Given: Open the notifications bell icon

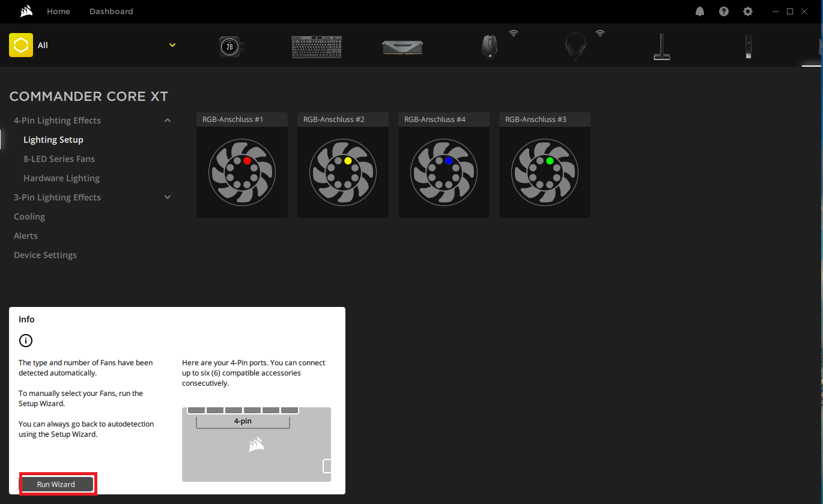Looking at the screenshot, I should (x=700, y=11).
